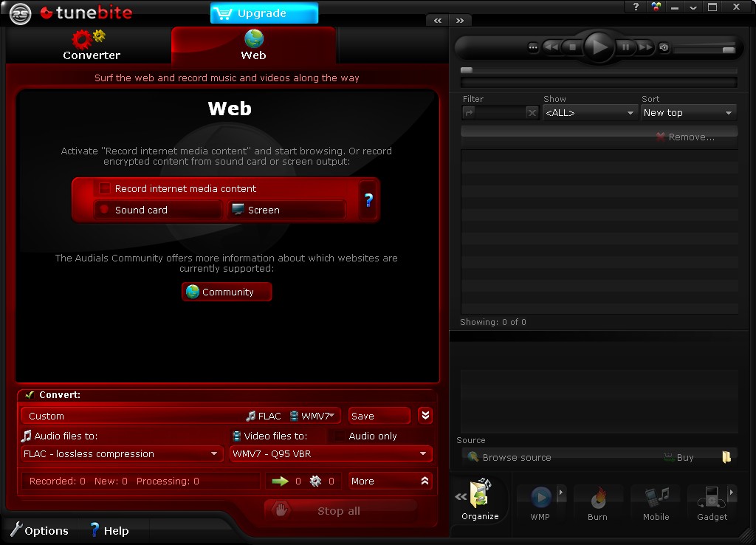Expand panel with right double-arrow button
This screenshot has width=756, height=545.
click(x=460, y=20)
